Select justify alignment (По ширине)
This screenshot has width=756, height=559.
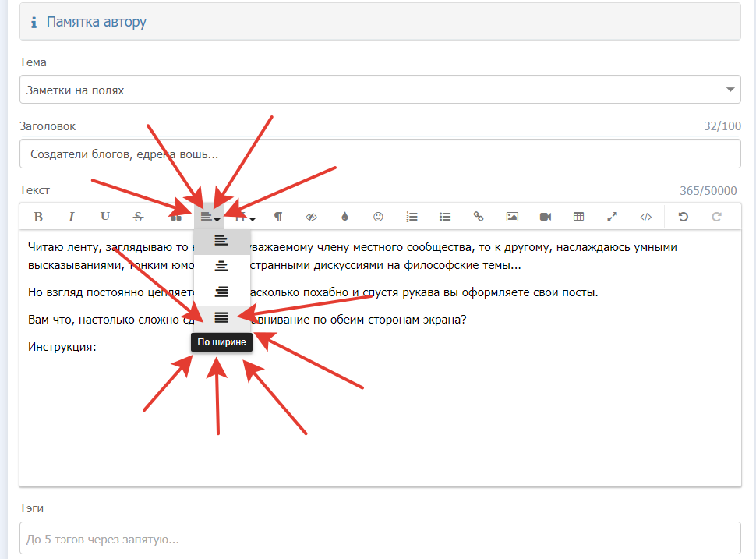[221, 317]
